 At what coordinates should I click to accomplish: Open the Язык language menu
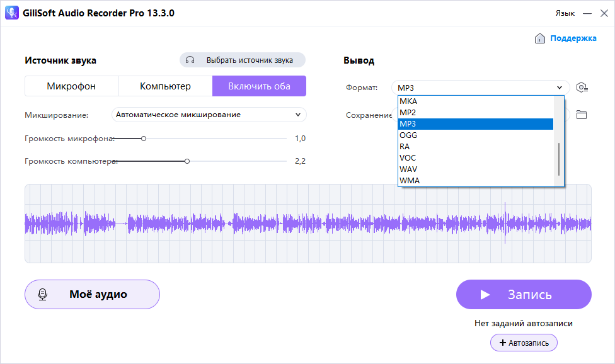565,13
